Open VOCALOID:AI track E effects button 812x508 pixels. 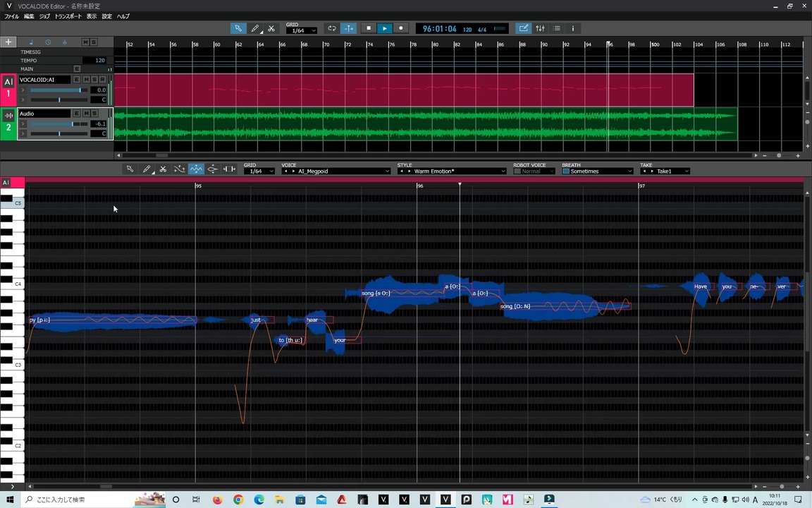pyautogui.click(x=77, y=79)
